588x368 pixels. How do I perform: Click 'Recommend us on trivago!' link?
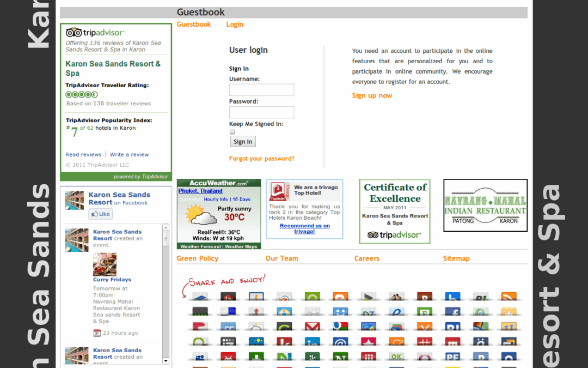(304, 228)
